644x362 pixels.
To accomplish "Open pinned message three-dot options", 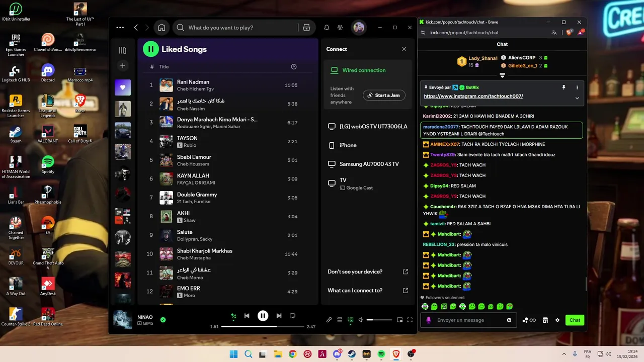I will [577, 87].
